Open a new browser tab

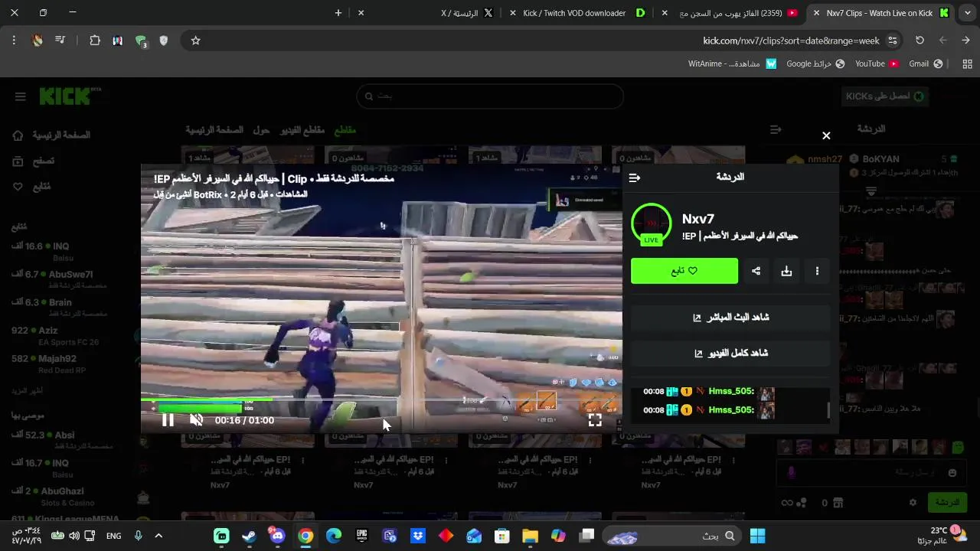click(338, 13)
